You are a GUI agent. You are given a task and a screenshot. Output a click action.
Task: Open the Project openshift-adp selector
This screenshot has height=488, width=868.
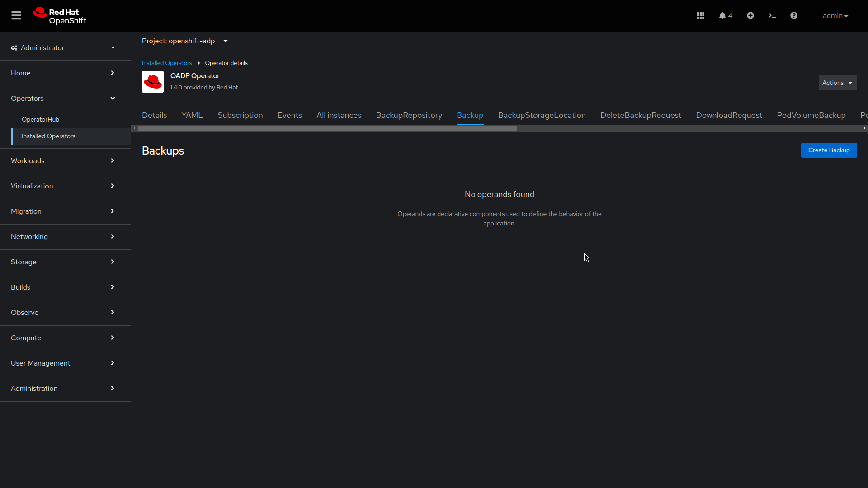tap(185, 41)
